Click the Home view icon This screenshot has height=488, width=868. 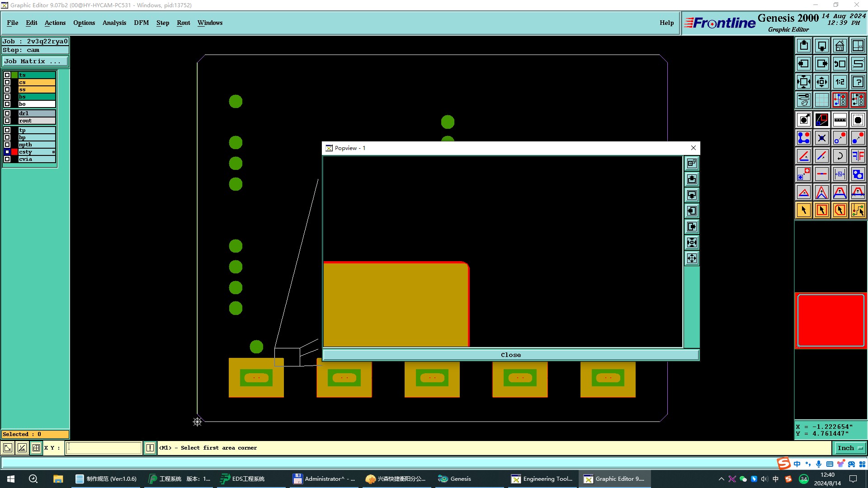840,46
